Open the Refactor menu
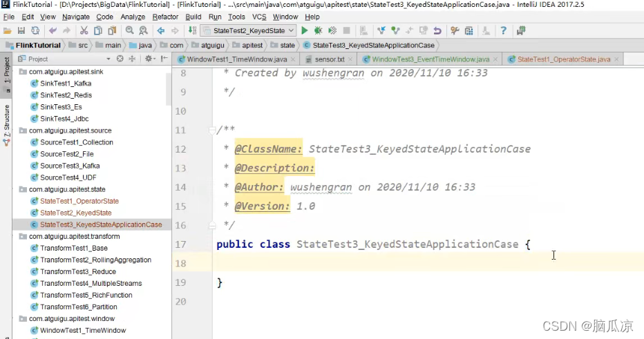This screenshot has width=644, height=339. [x=165, y=17]
